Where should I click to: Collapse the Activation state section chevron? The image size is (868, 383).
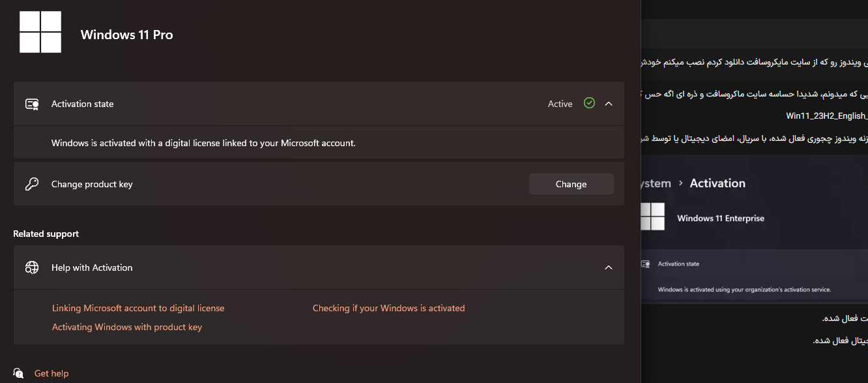point(609,104)
